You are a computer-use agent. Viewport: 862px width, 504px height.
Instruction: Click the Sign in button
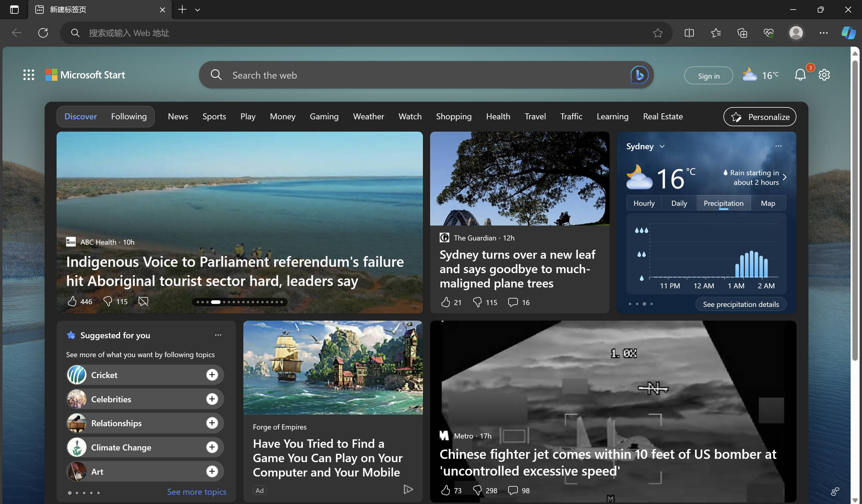(708, 75)
